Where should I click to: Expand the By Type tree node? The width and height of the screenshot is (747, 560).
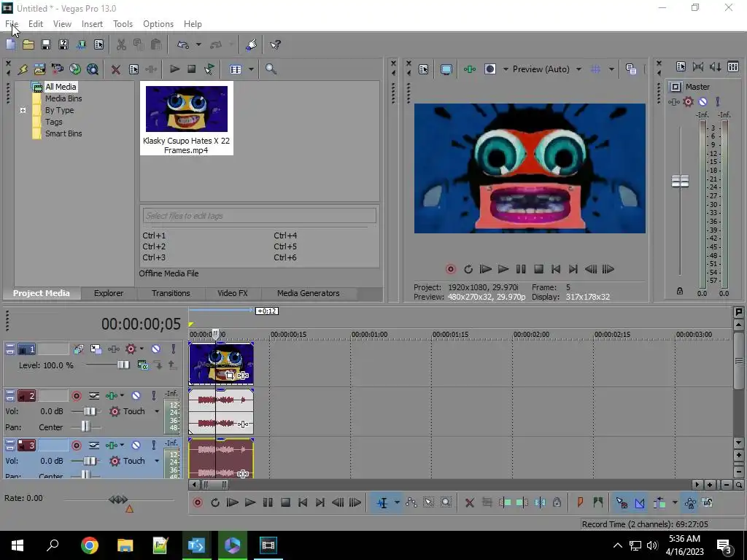[23, 111]
